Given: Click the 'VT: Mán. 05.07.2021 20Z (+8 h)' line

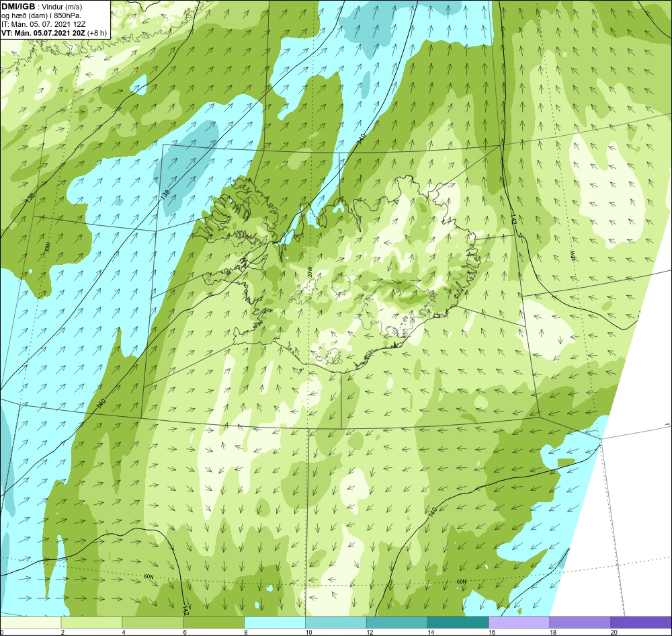Looking at the screenshot, I should coord(54,33).
